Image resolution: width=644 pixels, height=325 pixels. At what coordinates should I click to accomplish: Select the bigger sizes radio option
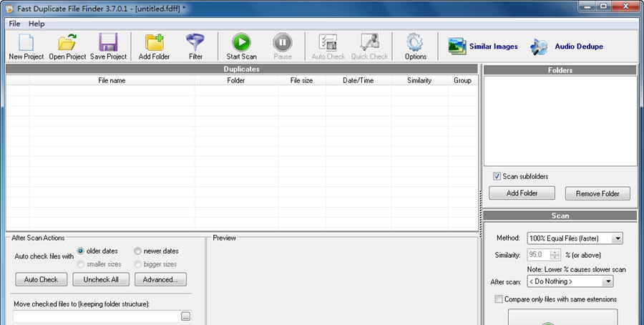click(137, 263)
